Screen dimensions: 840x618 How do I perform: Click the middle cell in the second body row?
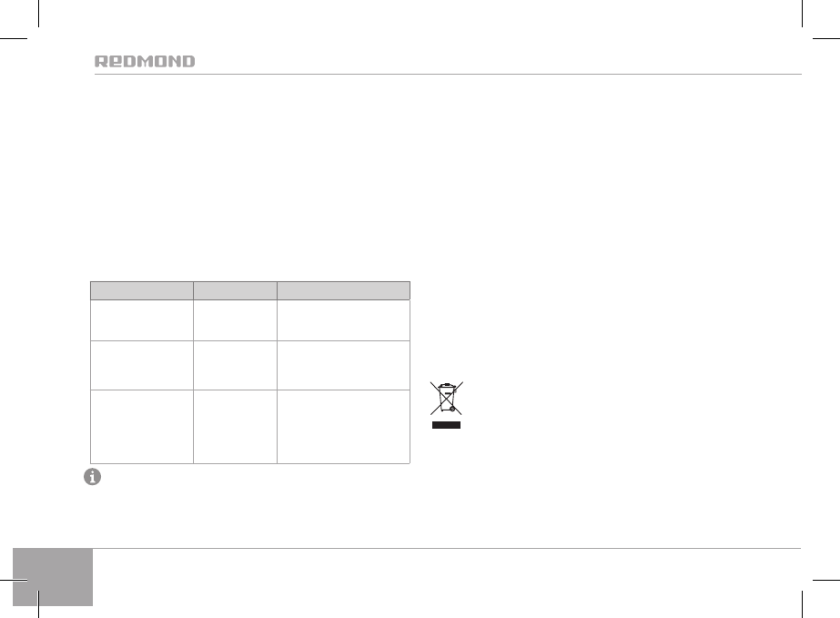pos(235,364)
